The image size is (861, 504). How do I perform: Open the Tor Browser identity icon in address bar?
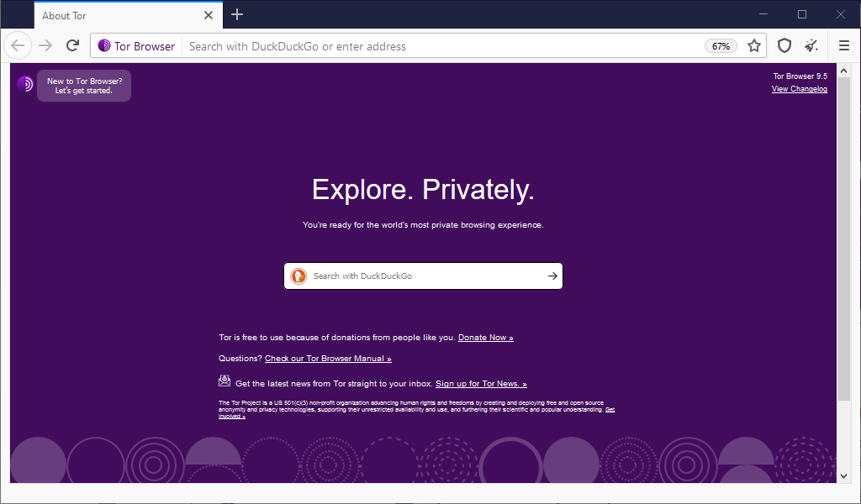[x=136, y=46]
